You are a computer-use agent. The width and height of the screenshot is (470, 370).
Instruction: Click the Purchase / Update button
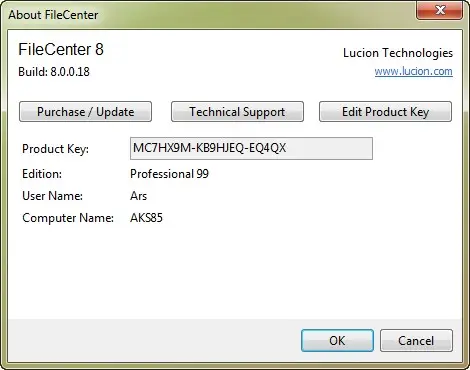tap(85, 112)
